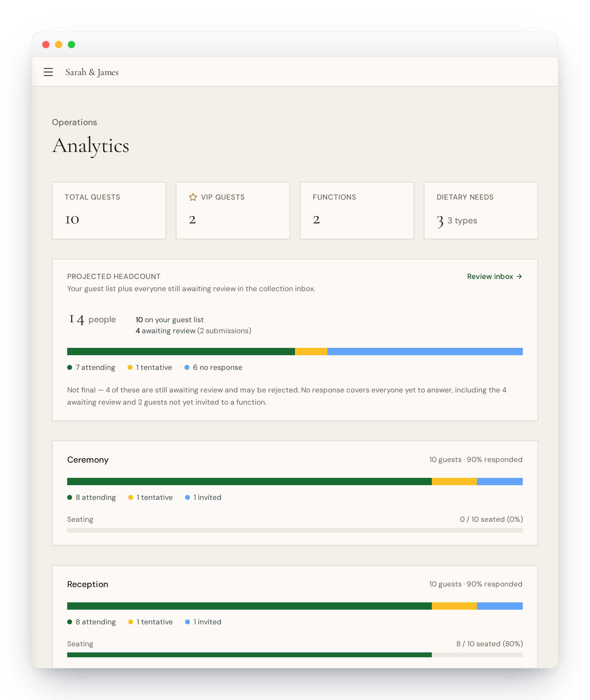The image size is (590, 700).
Task: Click the VIP Guests star icon
Action: click(x=193, y=197)
